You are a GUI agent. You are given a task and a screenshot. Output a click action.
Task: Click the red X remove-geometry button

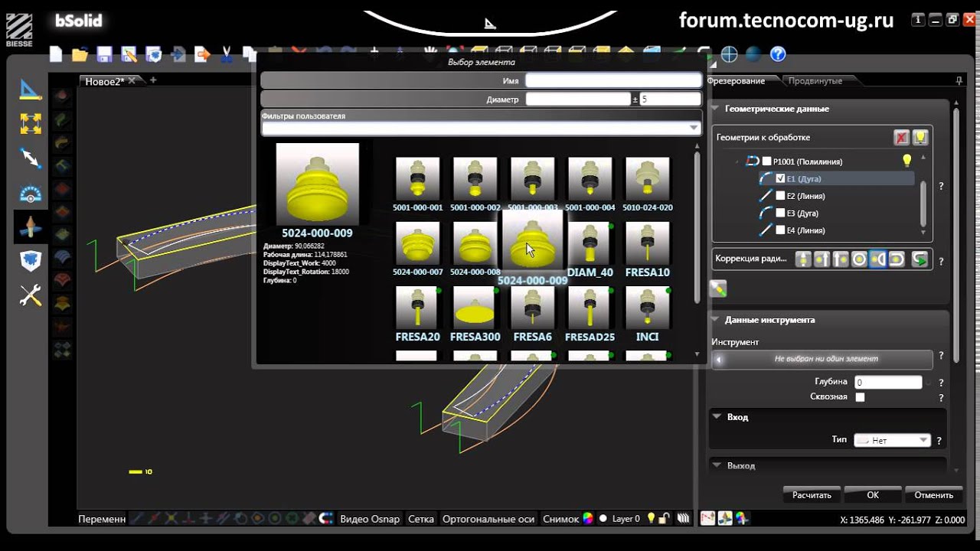(x=902, y=137)
